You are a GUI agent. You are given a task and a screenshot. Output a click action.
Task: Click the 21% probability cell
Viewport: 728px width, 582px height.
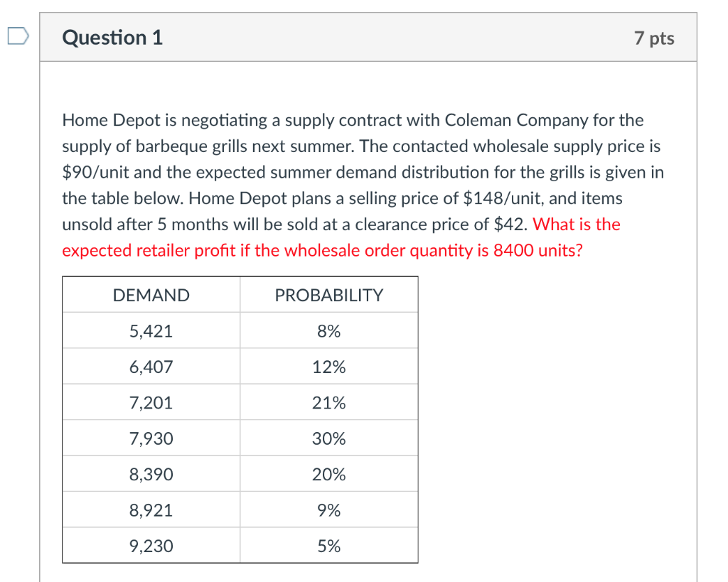point(328,402)
